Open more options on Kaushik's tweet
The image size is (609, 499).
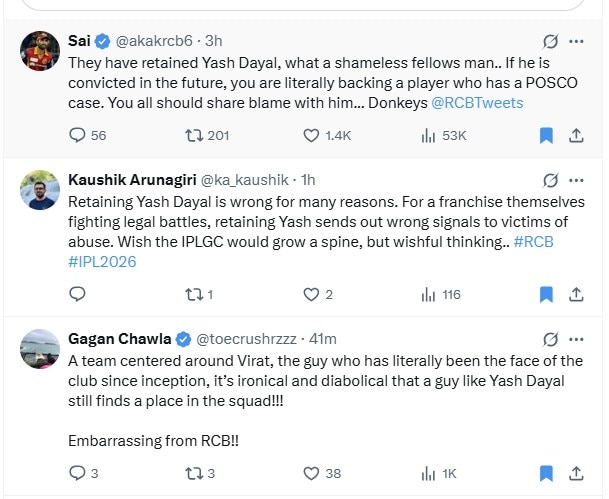point(577,181)
